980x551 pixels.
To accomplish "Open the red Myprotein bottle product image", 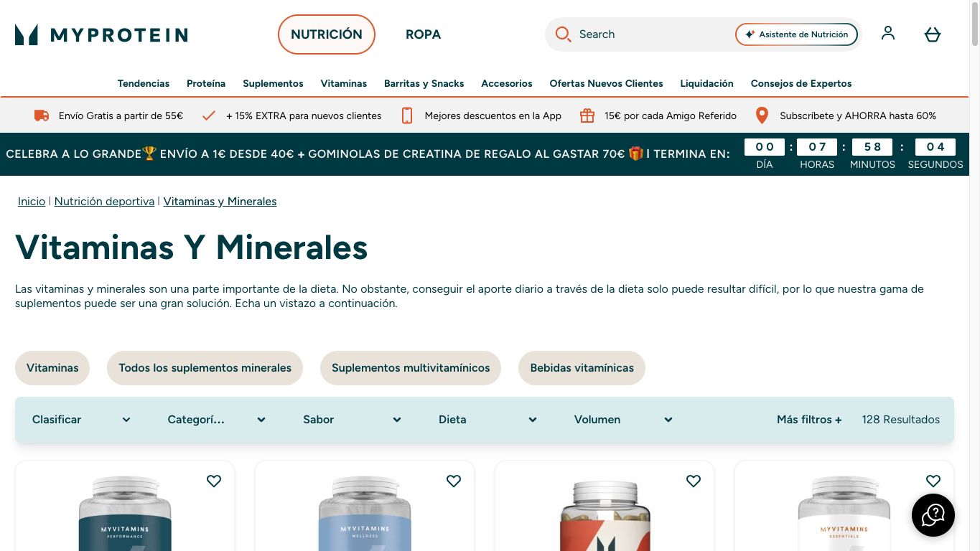I will (605, 515).
